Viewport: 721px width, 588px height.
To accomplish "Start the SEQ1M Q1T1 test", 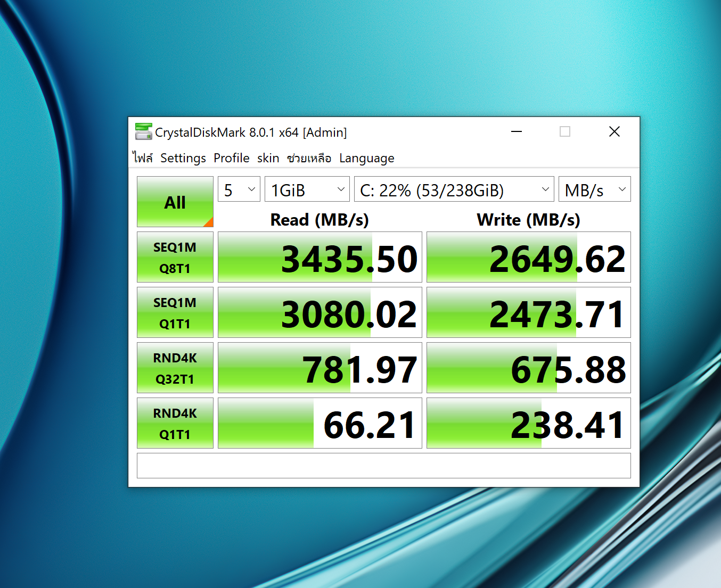I will coord(175,312).
